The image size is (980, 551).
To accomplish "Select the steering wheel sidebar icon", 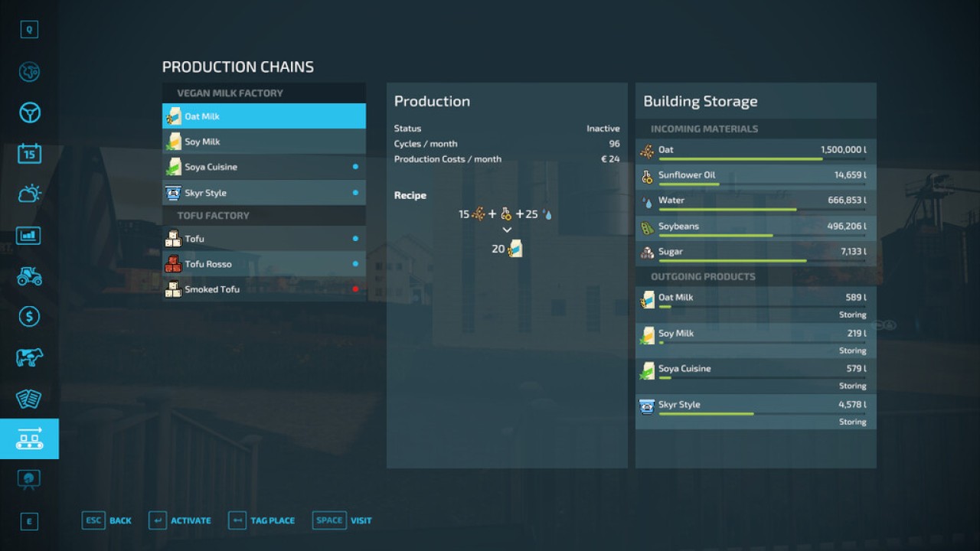I will point(29,113).
